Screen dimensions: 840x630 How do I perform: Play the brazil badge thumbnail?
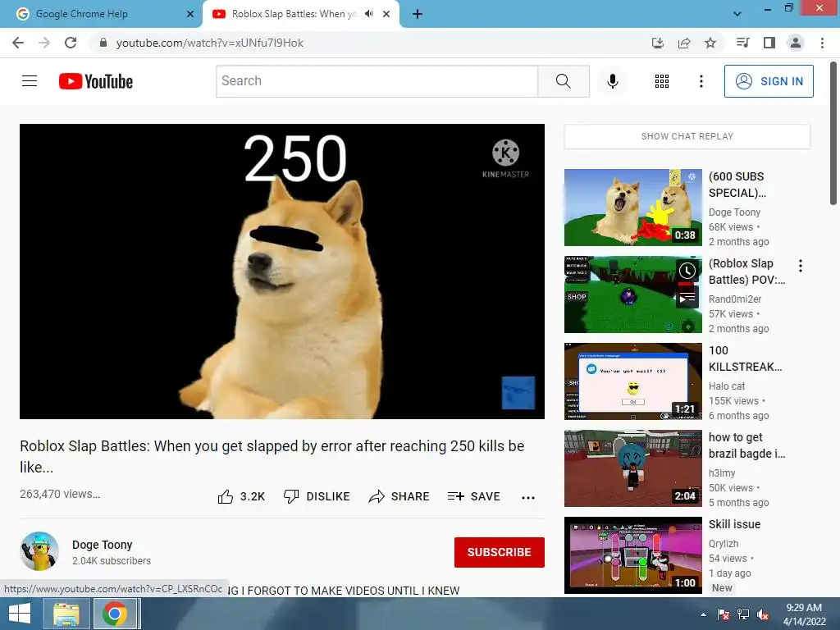632,468
